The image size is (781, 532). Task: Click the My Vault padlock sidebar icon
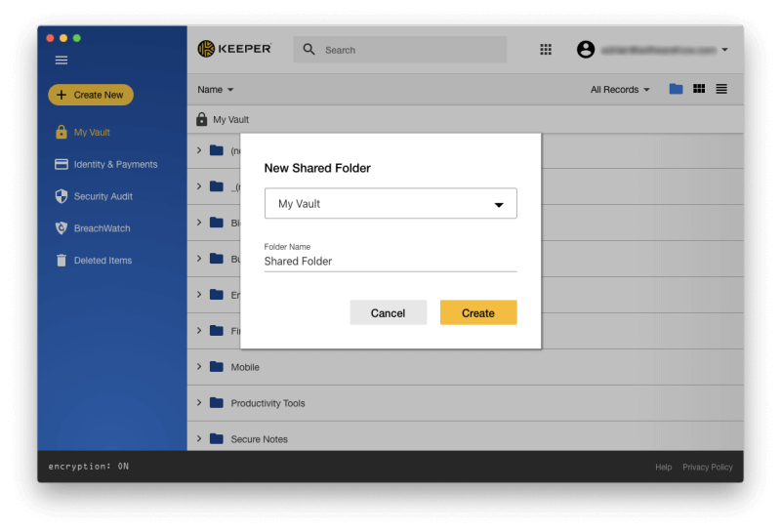(62, 132)
